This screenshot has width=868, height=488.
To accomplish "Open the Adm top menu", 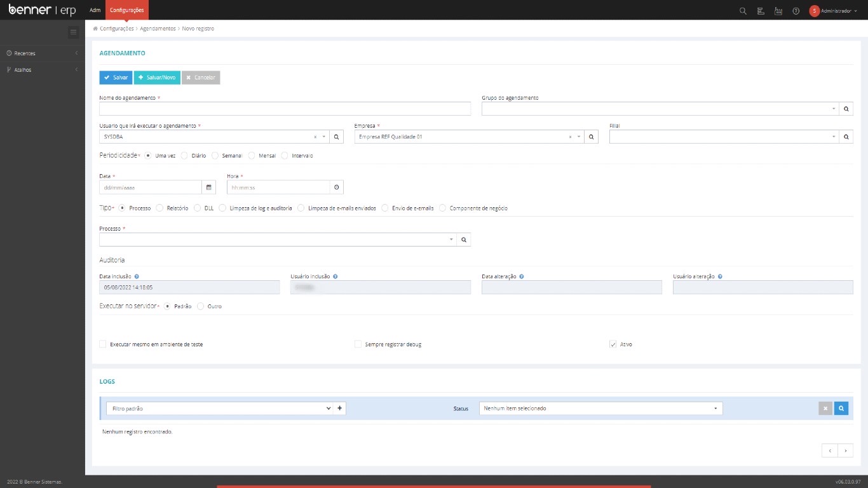I will click(95, 11).
